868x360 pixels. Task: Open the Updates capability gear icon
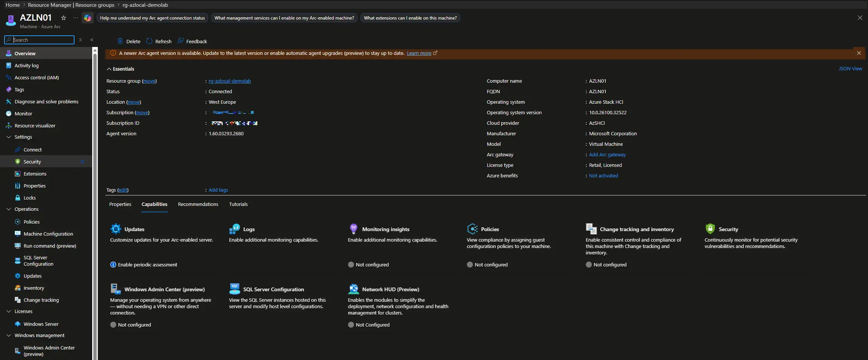pos(116,229)
